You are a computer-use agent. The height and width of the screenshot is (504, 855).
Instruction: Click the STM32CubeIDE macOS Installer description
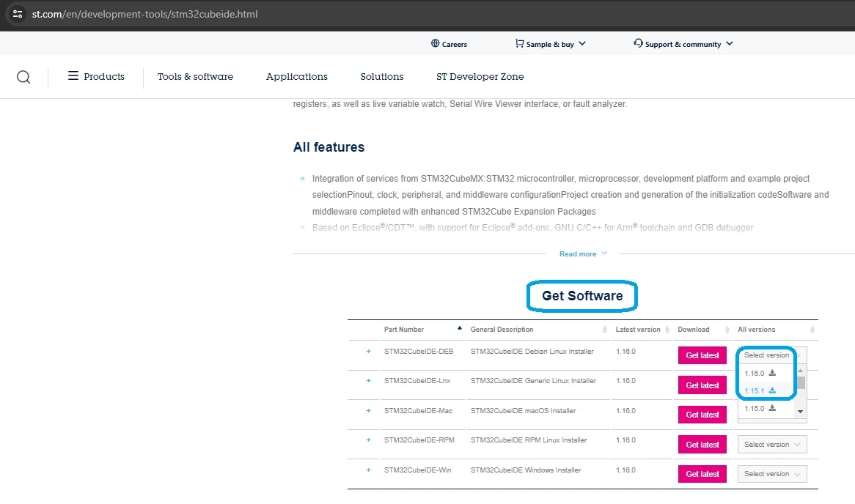(x=523, y=411)
